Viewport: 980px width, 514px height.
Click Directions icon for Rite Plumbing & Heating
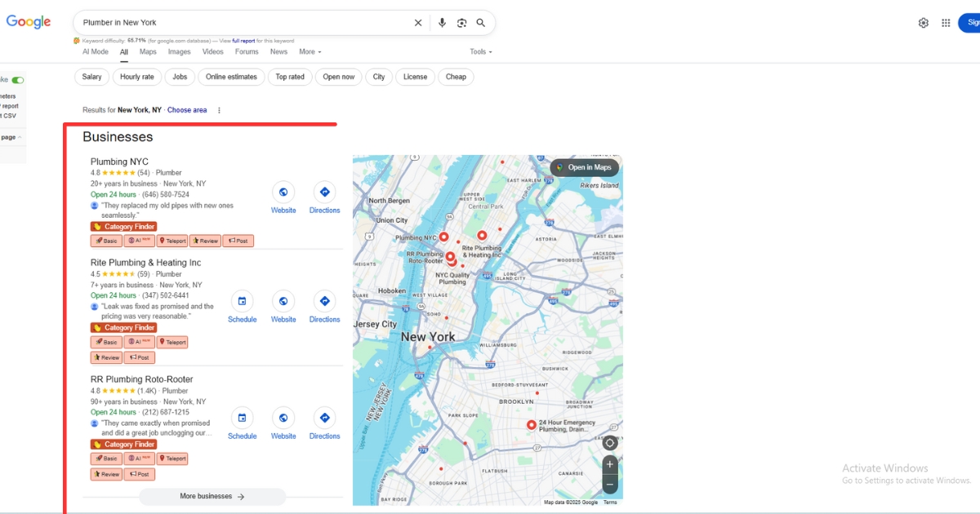[x=324, y=302]
